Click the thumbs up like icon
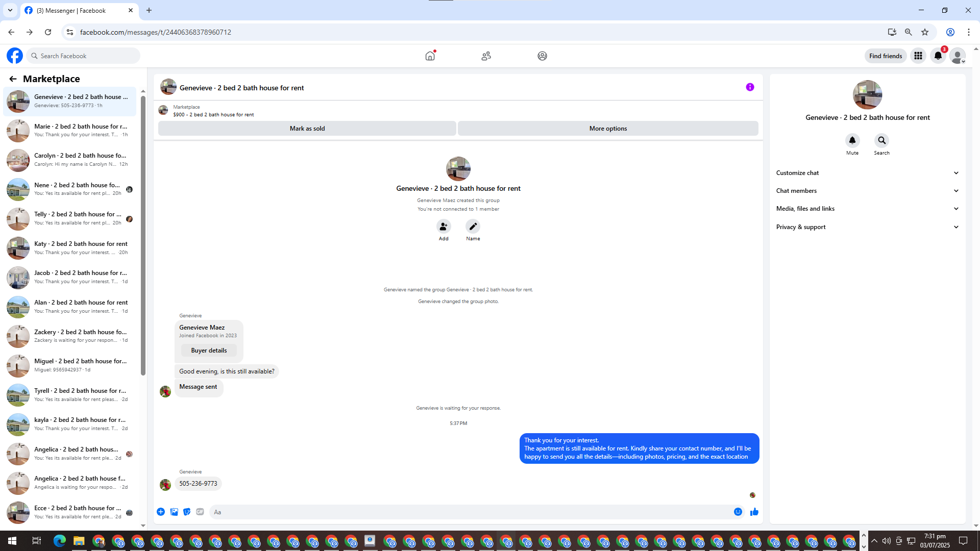The height and width of the screenshot is (551, 980). tap(754, 512)
